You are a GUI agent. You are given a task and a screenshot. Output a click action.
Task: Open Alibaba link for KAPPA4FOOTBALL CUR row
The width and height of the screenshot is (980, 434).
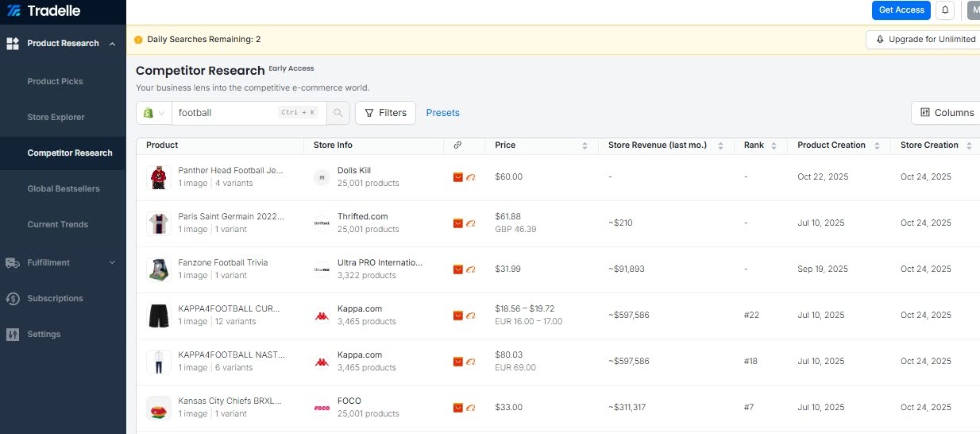pos(470,316)
